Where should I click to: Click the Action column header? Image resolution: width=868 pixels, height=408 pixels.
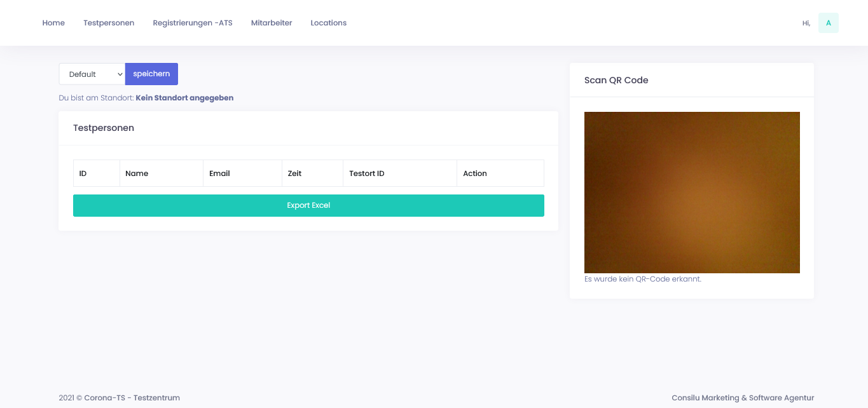pyautogui.click(x=475, y=173)
